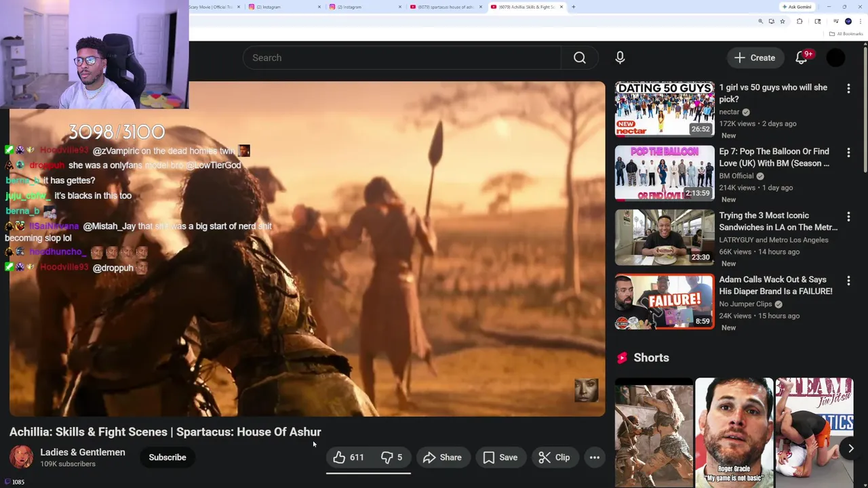Click the channel watermark in video corner
Viewport: 868px width, 488px height.
586,390
